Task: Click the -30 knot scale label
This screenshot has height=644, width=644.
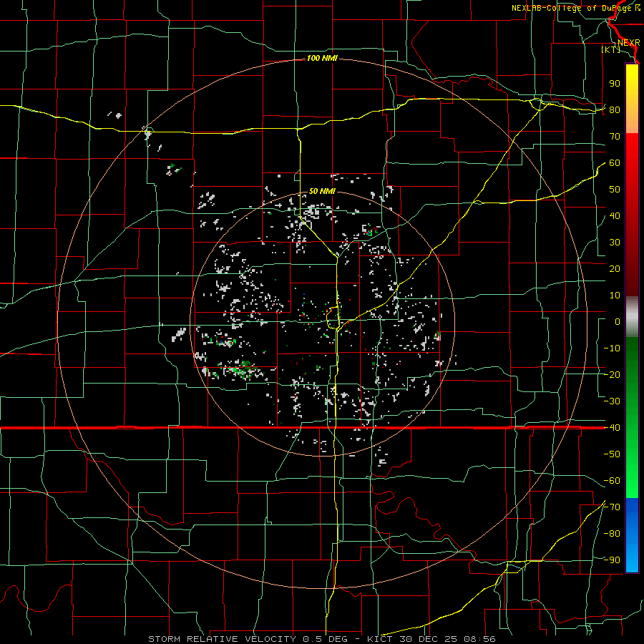Action: 612,401
